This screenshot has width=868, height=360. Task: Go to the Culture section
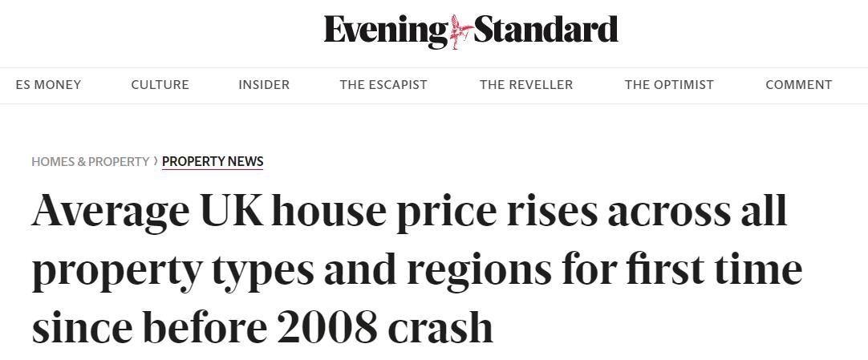160,85
